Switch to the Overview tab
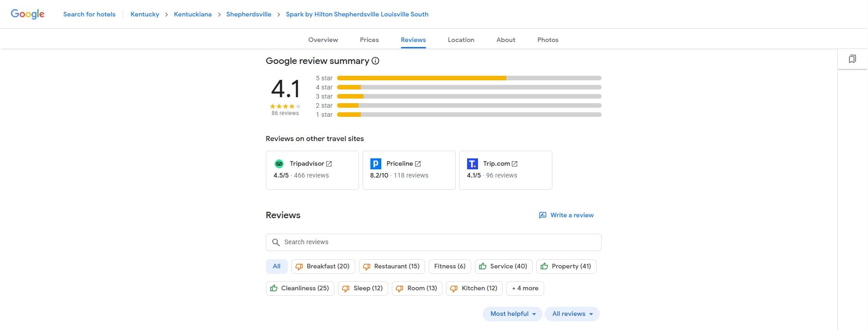Image resolution: width=868 pixels, height=330 pixels. (x=323, y=40)
